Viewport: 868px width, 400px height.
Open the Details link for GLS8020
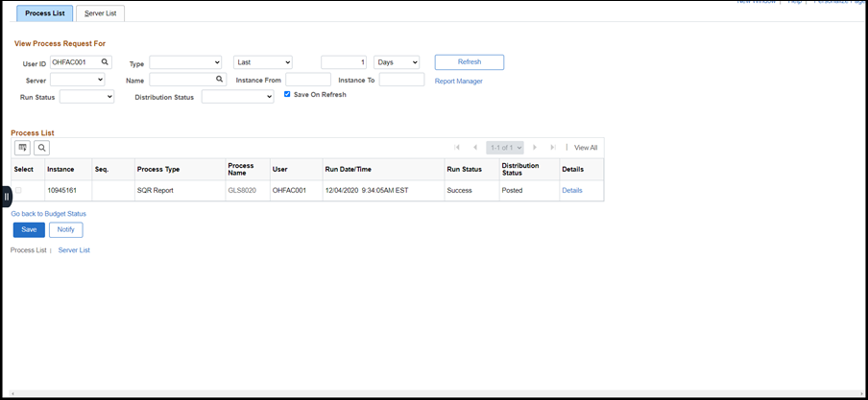(571, 190)
